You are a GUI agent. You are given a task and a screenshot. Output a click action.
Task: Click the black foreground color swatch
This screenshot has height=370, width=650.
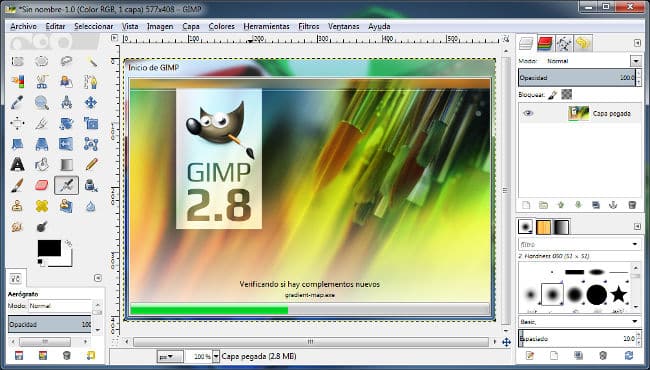49,248
